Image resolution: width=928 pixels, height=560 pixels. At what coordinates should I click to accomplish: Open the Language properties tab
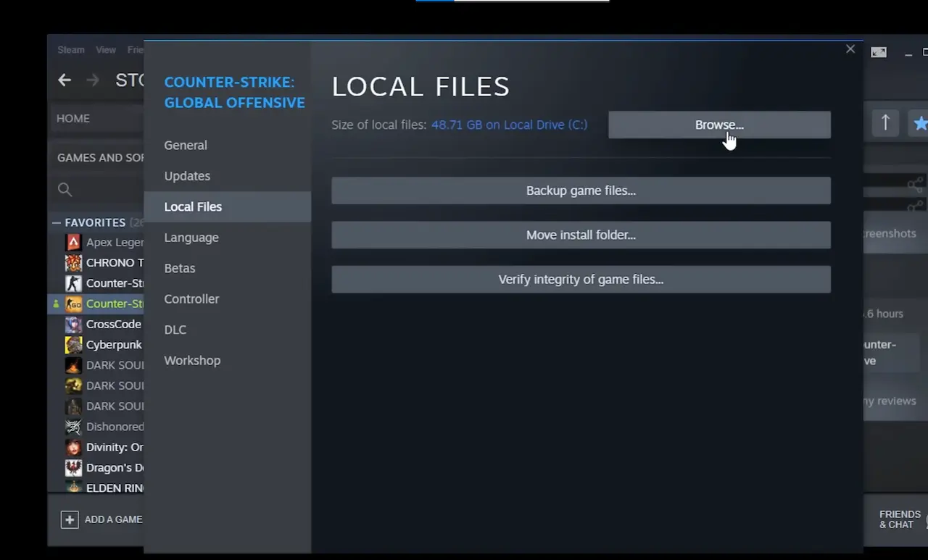[x=191, y=238]
